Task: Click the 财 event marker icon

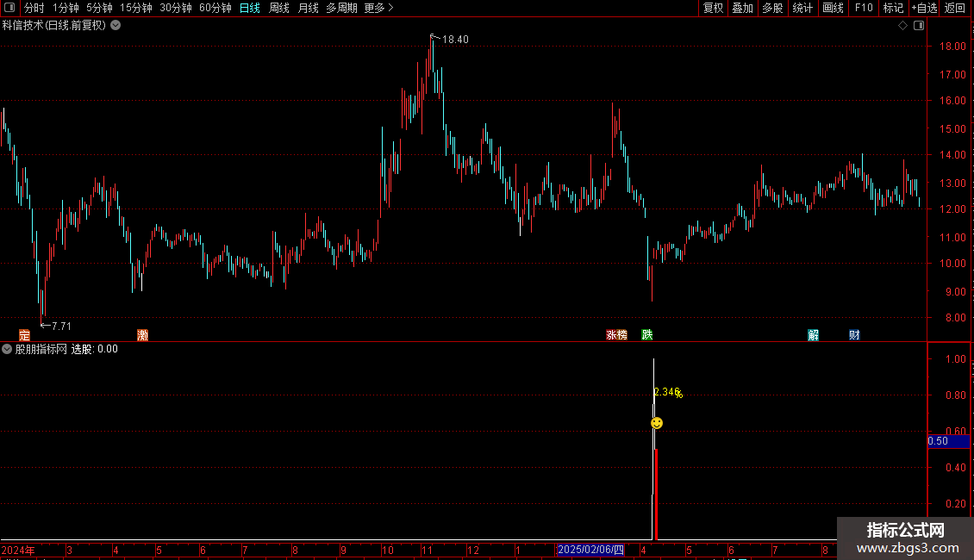Action: tap(855, 335)
